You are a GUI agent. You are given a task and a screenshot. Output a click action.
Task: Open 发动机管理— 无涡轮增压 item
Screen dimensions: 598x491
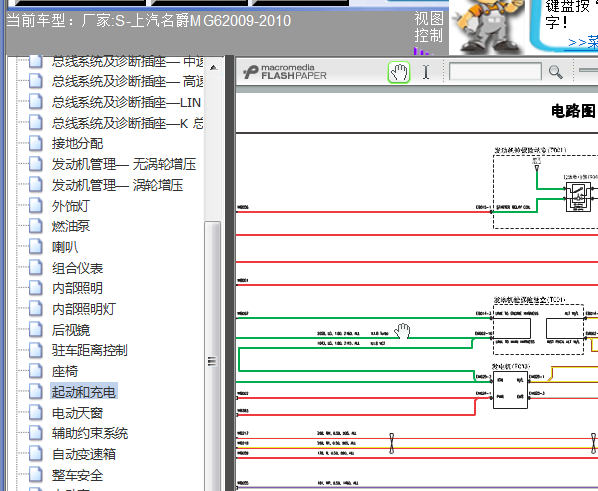point(124,164)
